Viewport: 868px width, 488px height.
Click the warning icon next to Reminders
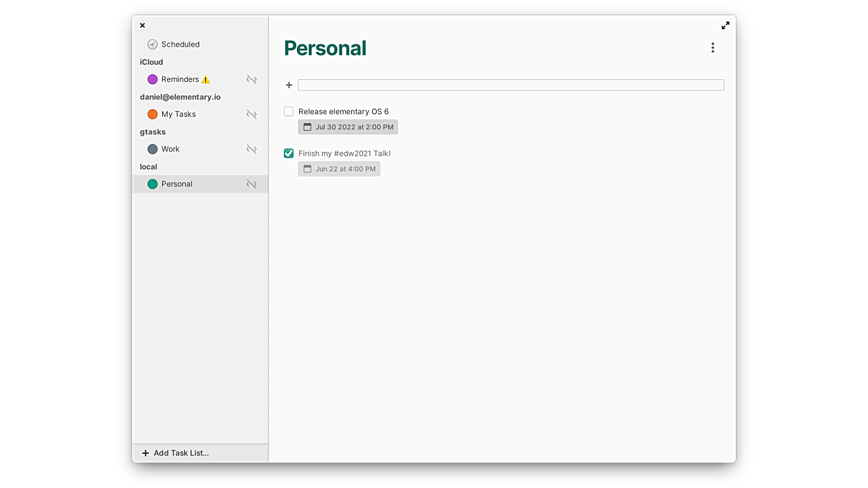[x=205, y=80]
